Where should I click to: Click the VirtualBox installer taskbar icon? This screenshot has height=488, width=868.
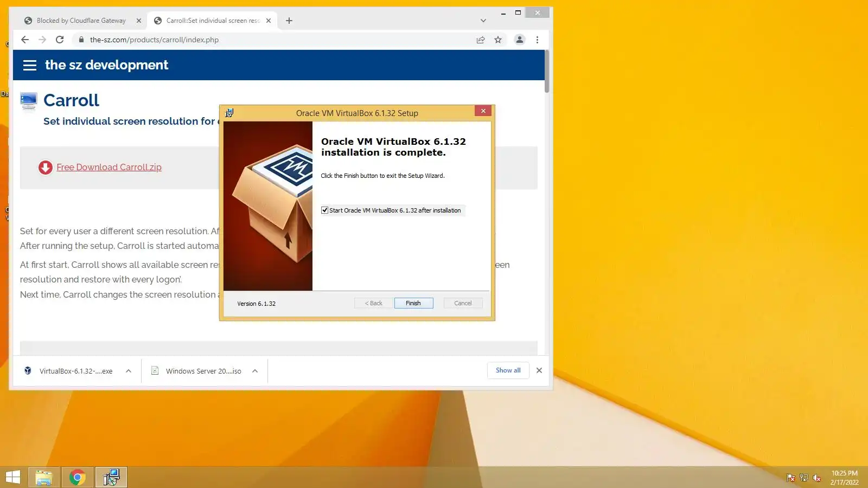click(111, 477)
